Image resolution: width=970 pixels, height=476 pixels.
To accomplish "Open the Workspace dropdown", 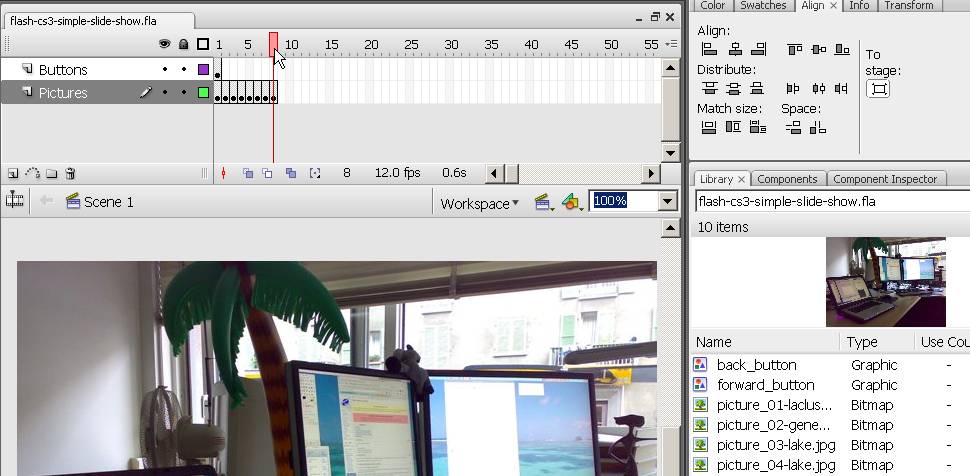I will (x=479, y=204).
